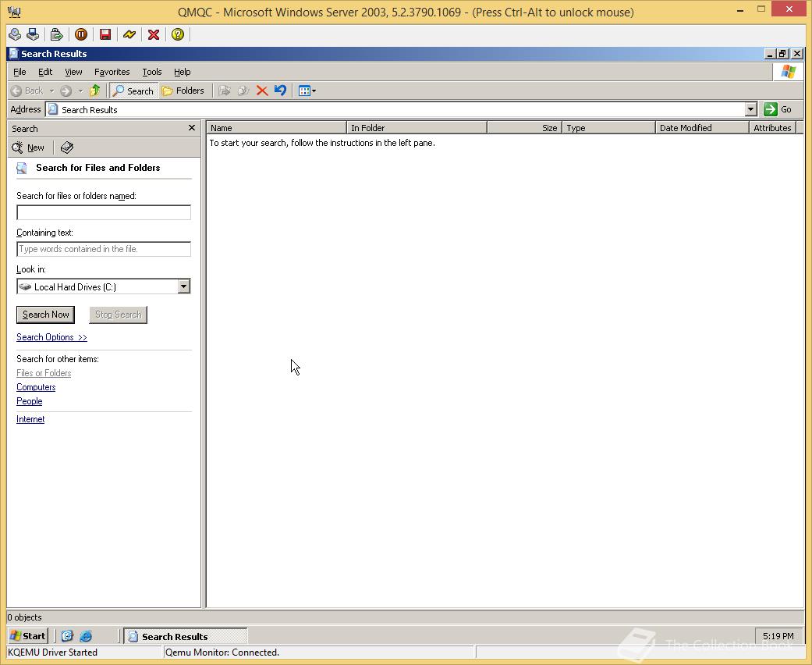The image size is (812, 665).
Task: Expand Search Options link
Action: pyautogui.click(x=51, y=337)
